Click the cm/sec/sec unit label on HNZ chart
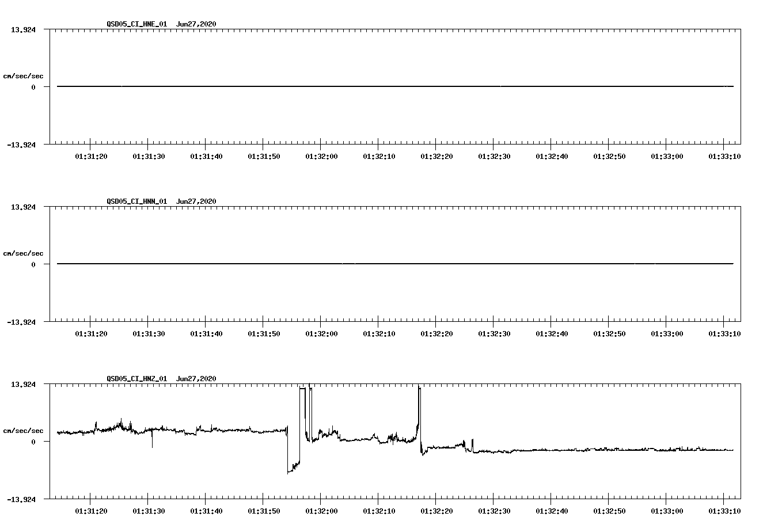Screen dimensions: 782x532 click(23, 431)
